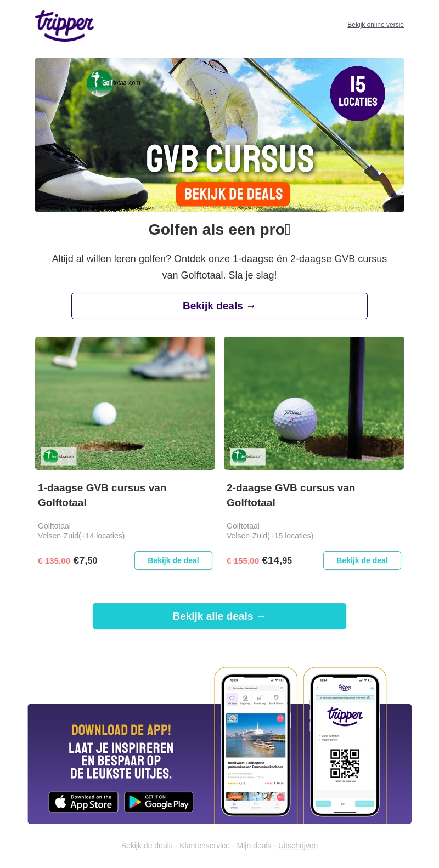Image resolution: width=439 pixels, height=868 pixels.
Task: Click the '1-daagse GVB cursus van Golftotaal' title
Action: point(102,495)
